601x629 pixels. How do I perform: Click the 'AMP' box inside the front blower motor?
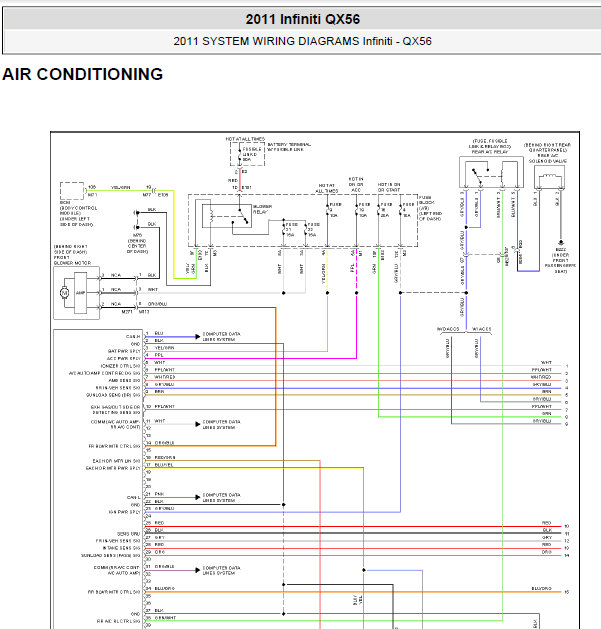click(x=81, y=293)
